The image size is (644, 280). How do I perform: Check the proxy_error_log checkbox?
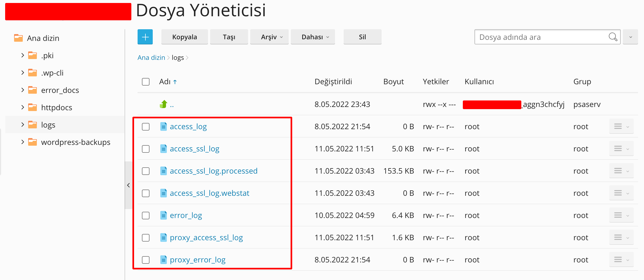[x=146, y=260]
